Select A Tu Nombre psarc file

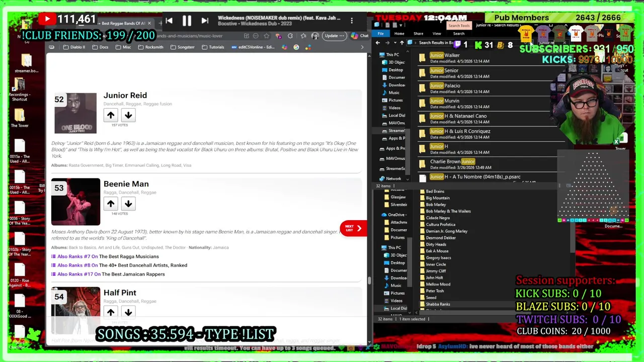point(485,177)
